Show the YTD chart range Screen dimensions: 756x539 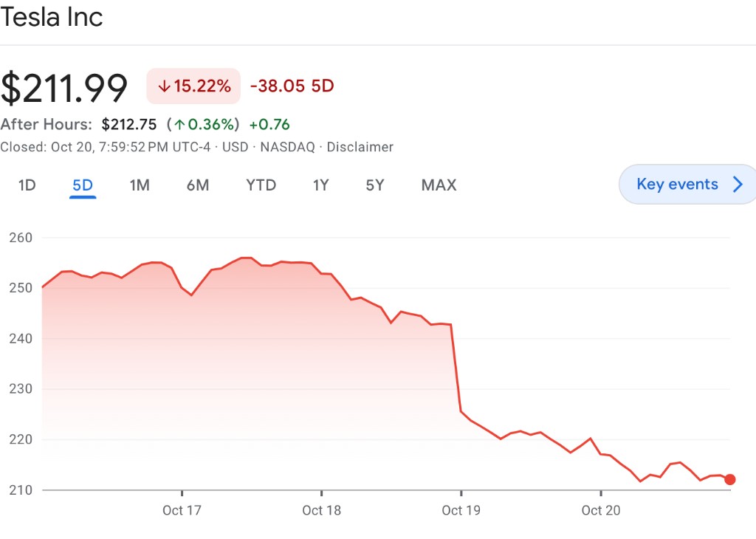tap(261, 185)
